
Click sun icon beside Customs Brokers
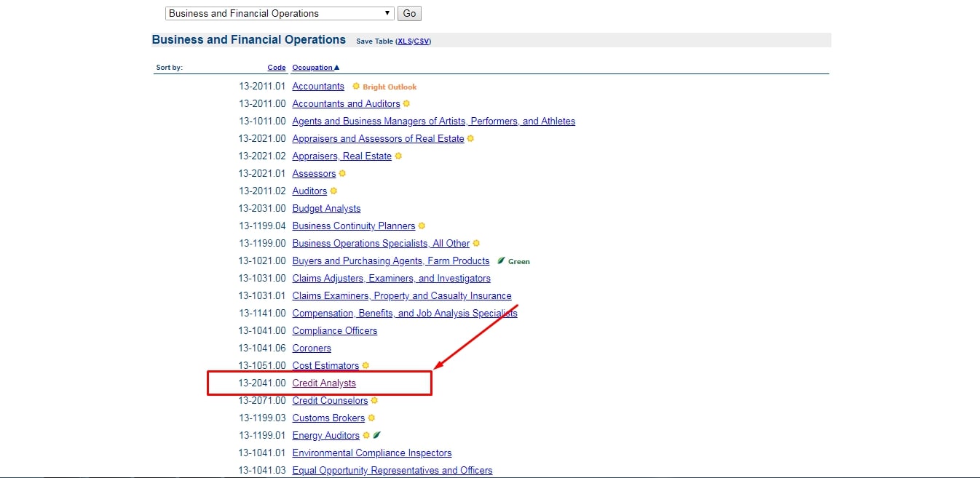click(371, 418)
